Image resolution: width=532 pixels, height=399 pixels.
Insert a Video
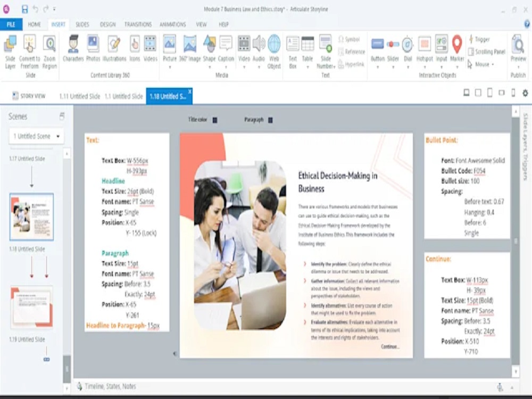pos(244,48)
